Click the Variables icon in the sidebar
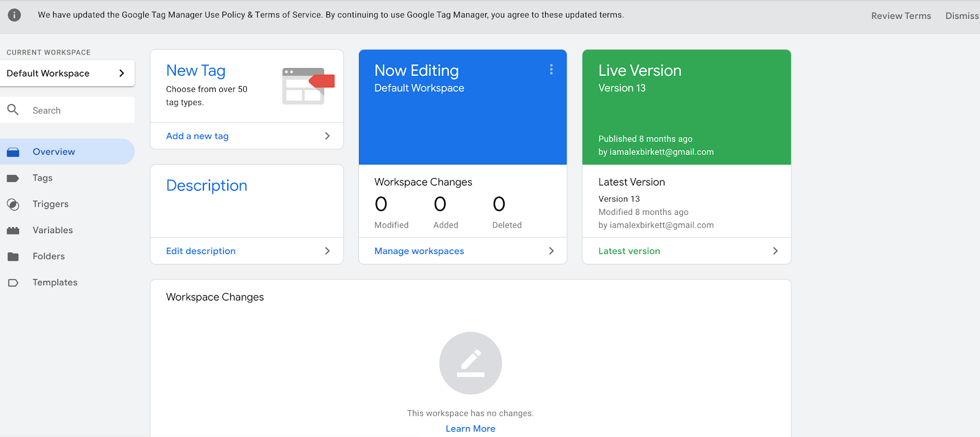Image resolution: width=980 pixels, height=437 pixels. [x=13, y=231]
